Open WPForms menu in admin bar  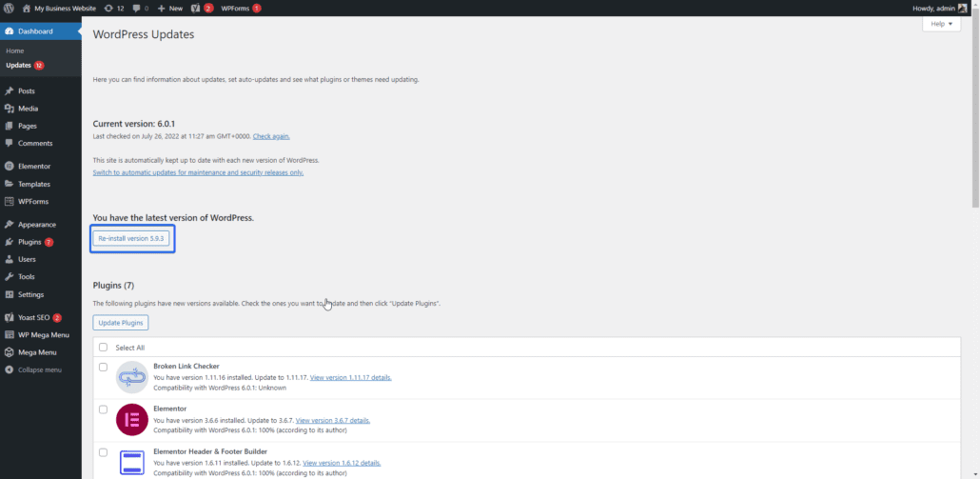click(241, 9)
